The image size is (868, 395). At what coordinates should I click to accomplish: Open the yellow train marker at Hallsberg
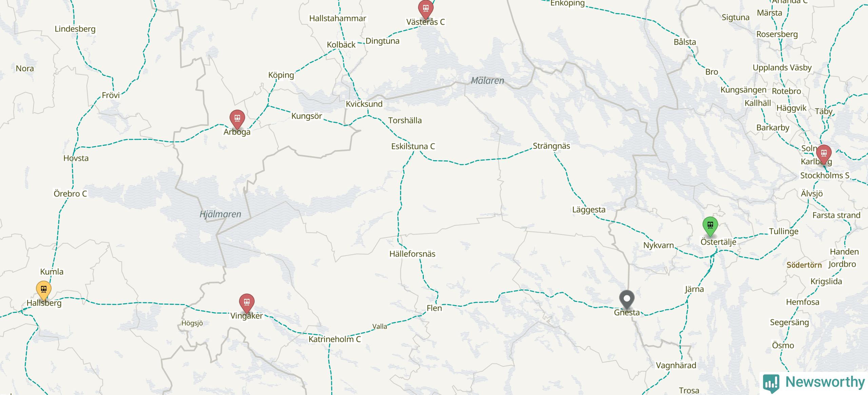coord(44,290)
